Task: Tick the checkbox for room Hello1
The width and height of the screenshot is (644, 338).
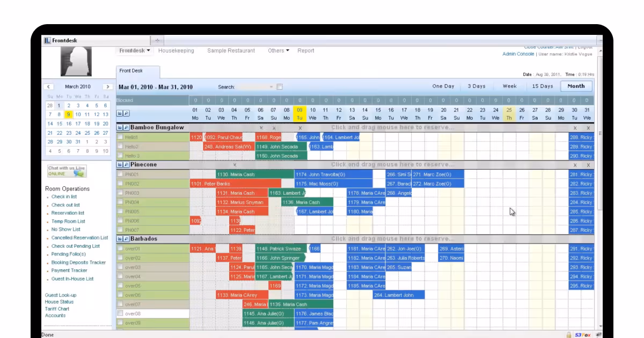Action: tap(120, 137)
